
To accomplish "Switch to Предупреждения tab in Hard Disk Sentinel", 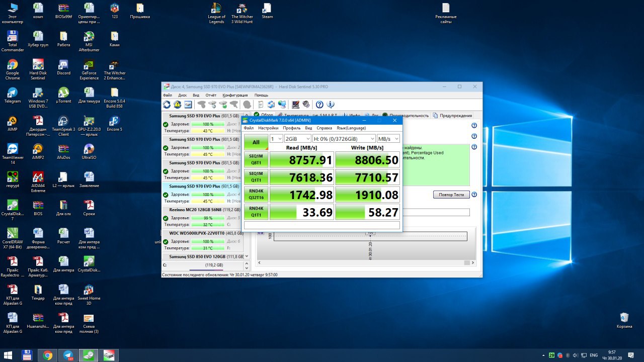I will [452, 116].
